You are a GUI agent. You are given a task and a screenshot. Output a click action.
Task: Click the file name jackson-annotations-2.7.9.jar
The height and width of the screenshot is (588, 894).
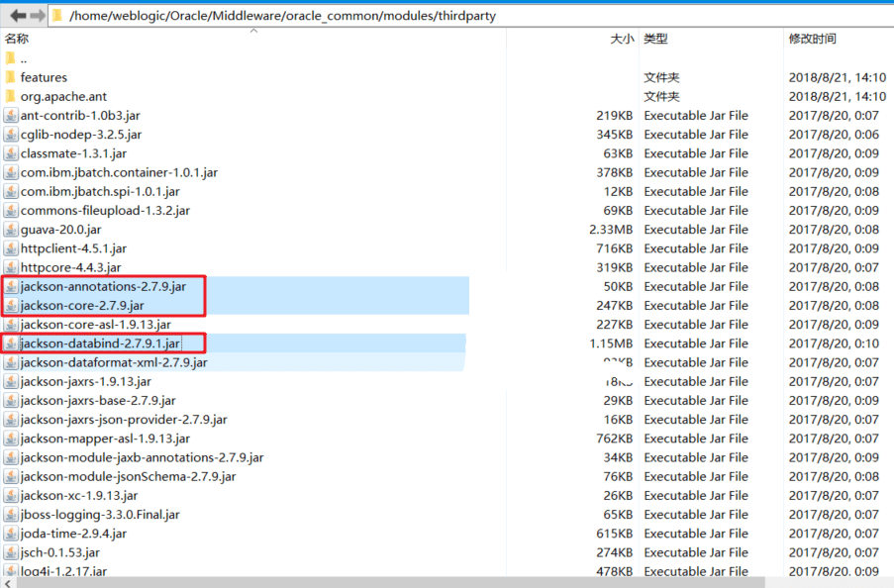tap(103, 286)
